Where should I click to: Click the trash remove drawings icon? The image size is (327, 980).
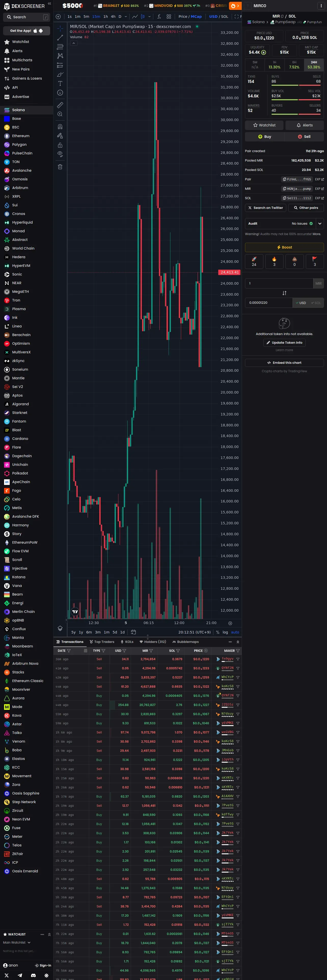60,167
